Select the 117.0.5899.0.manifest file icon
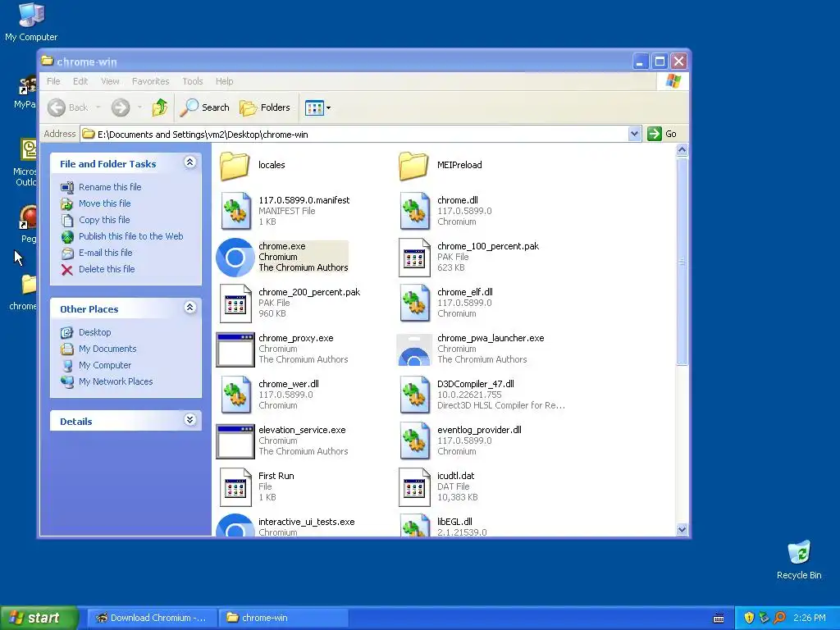This screenshot has width=840, height=630. [x=235, y=211]
